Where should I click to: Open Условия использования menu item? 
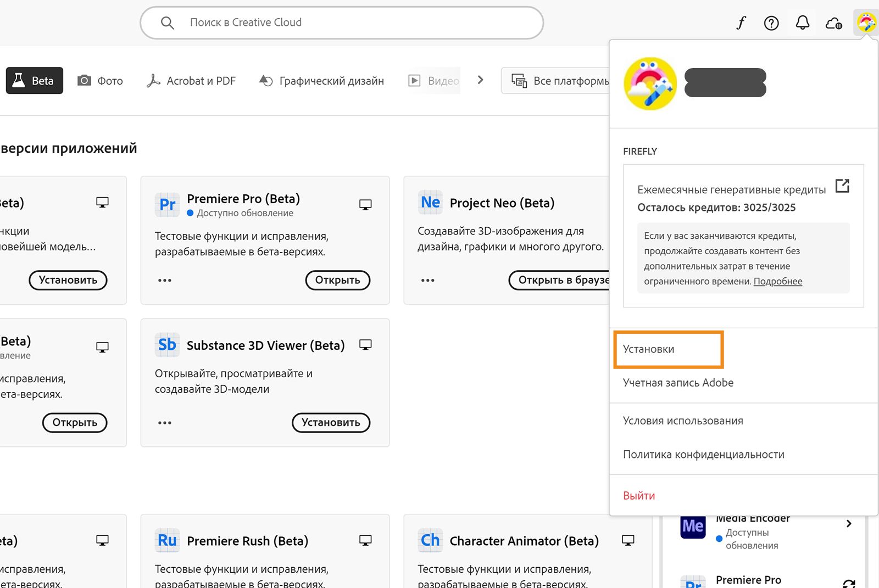click(683, 421)
